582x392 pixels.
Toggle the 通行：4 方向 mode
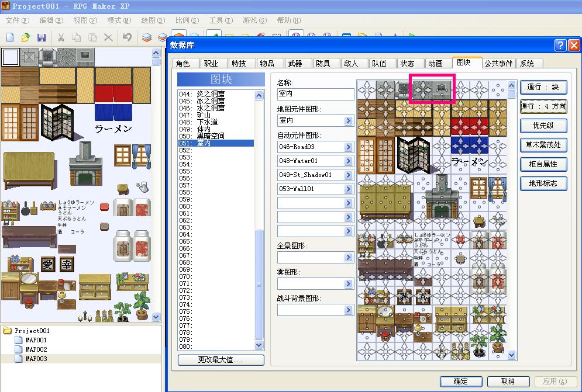pyautogui.click(x=543, y=106)
